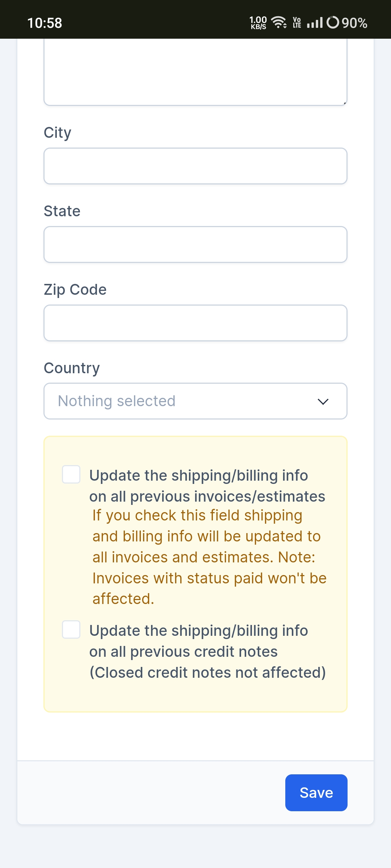Tap the Wi-Fi status icon
This screenshot has width=391, height=868.
(279, 22)
